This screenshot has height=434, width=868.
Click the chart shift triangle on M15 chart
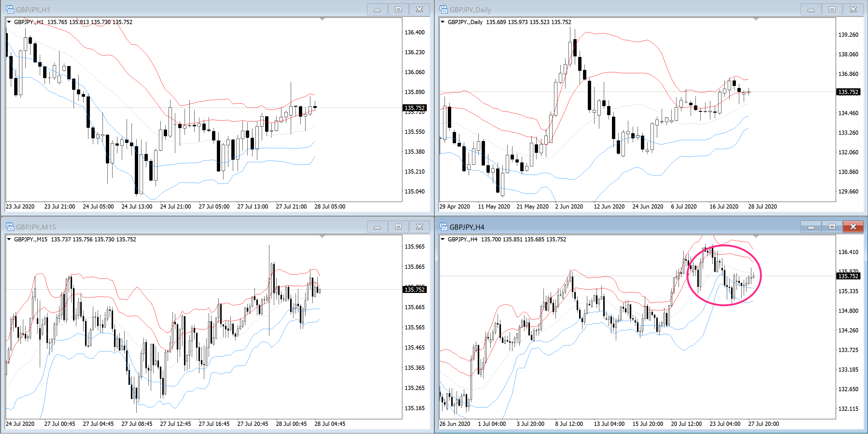322,237
